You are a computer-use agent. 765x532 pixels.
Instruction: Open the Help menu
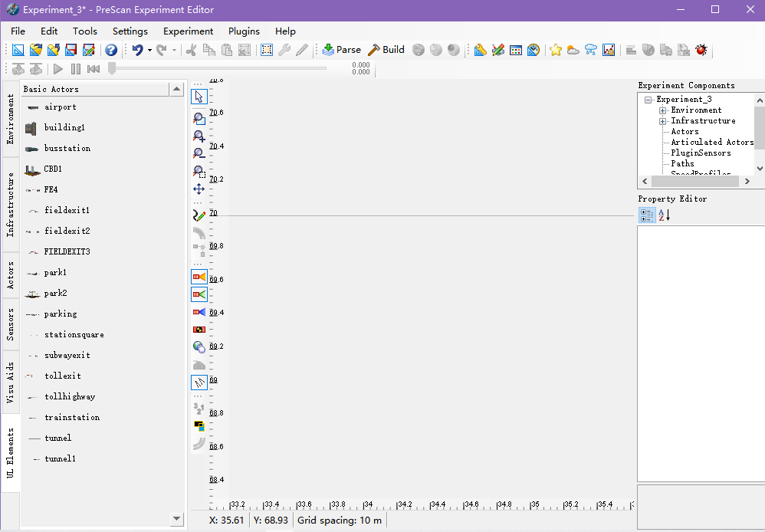(x=285, y=31)
